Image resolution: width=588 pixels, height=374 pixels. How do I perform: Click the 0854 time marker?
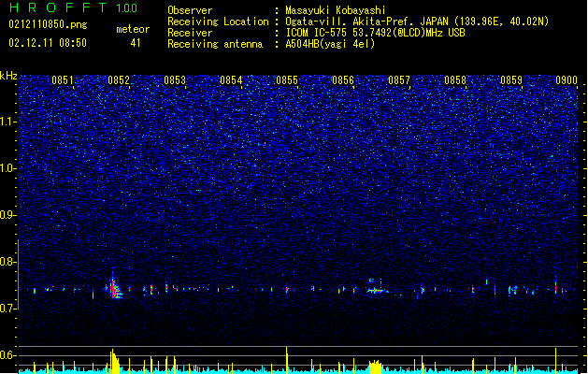pyautogui.click(x=231, y=80)
